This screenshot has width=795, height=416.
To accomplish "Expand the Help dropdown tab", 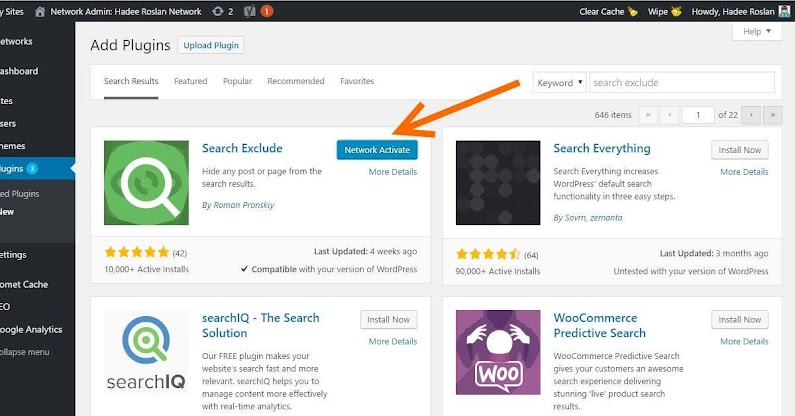I will [757, 31].
